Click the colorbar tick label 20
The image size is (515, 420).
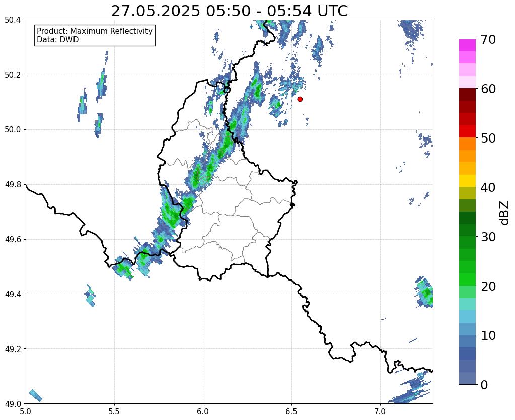tap(488, 286)
